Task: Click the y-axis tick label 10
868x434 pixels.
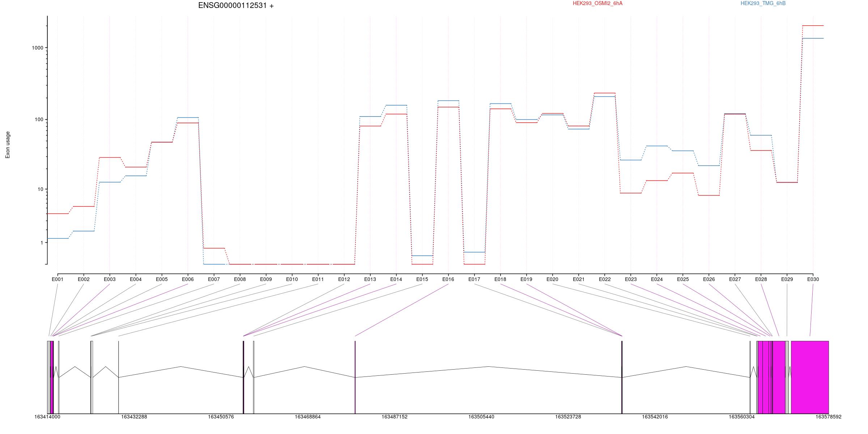Action: pos(41,189)
